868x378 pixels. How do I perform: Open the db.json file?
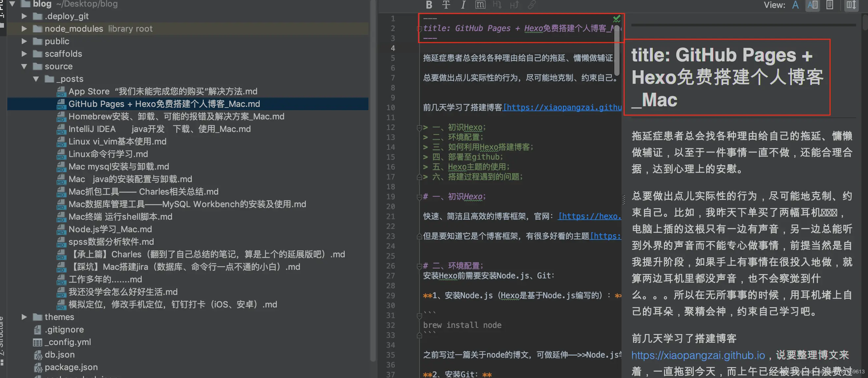(x=59, y=354)
